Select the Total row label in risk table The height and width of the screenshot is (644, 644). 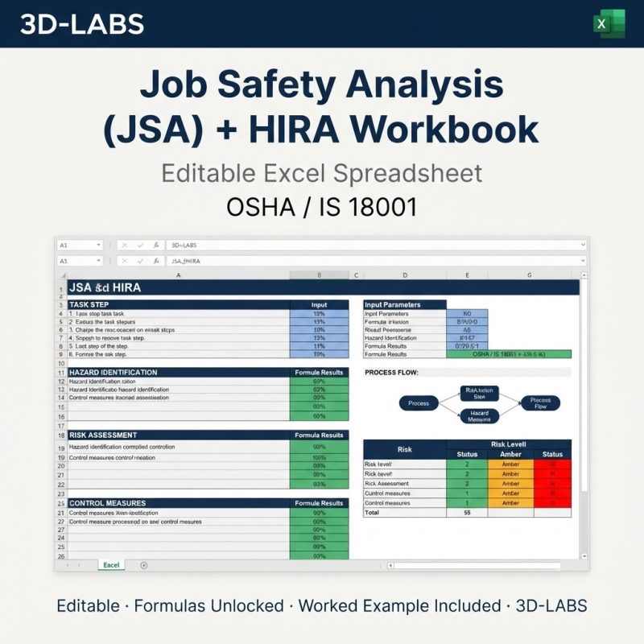405,513
